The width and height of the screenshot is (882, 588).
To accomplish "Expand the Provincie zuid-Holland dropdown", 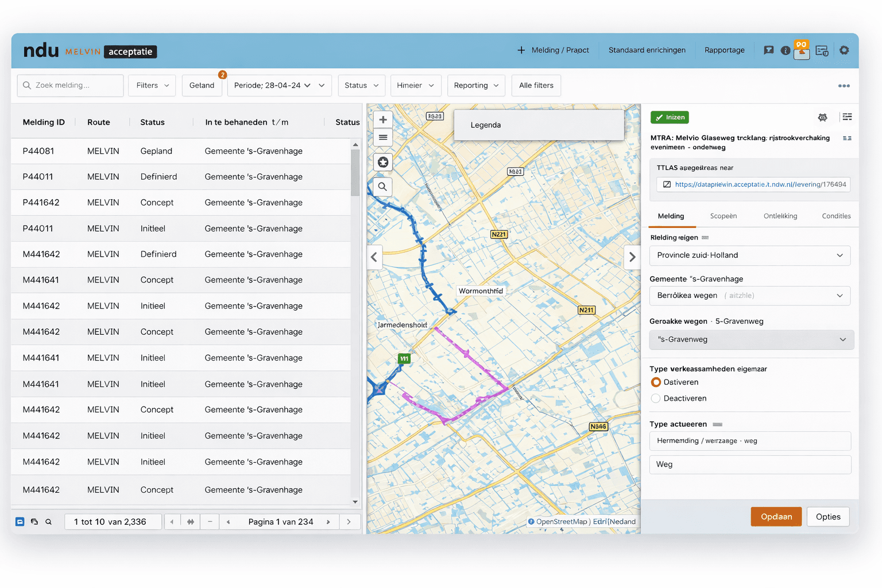I will [749, 256].
